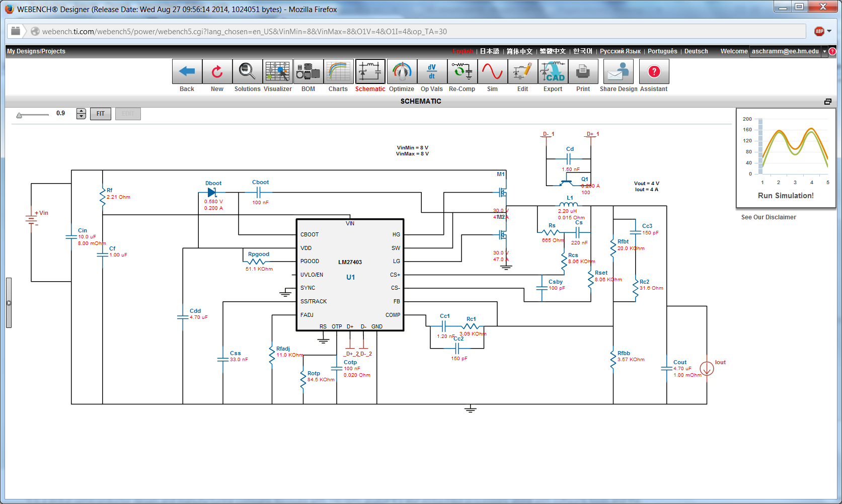
Task: Select the Dboot diode
Action: [x=212, y=192]
